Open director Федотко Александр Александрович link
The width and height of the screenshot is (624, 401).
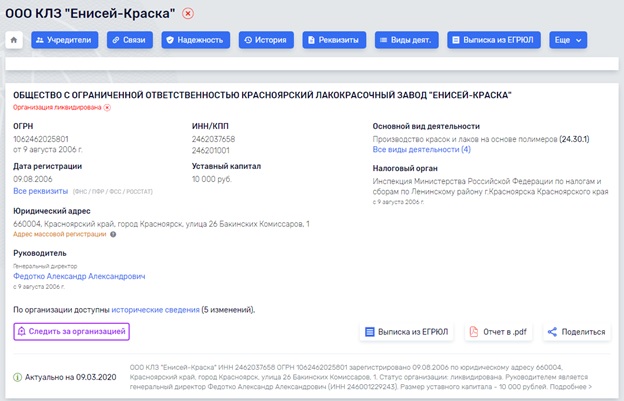(x=79, y=276)
